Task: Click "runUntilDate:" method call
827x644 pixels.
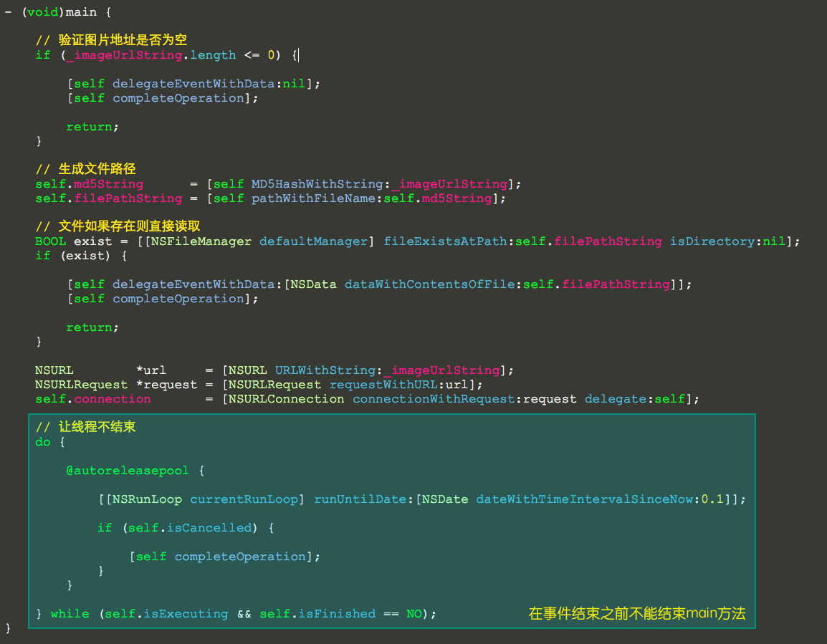Action: pos(364,499)
